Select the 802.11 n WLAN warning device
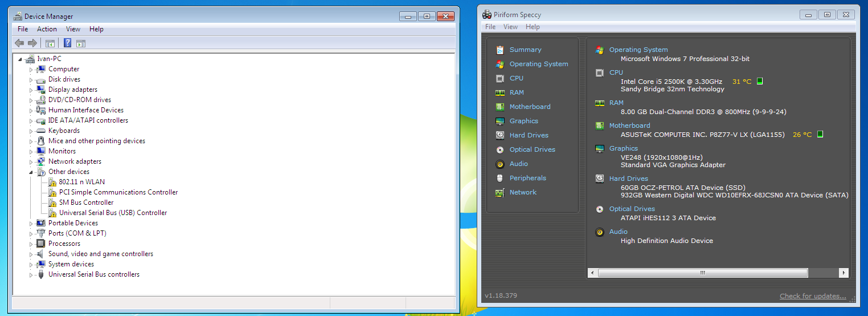The width and height of the screenshot is (868, 316). (82, 182)
